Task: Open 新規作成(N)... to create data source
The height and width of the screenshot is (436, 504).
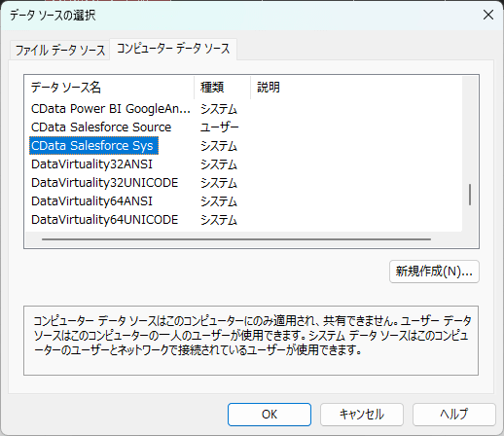Action: coord(434,272)
